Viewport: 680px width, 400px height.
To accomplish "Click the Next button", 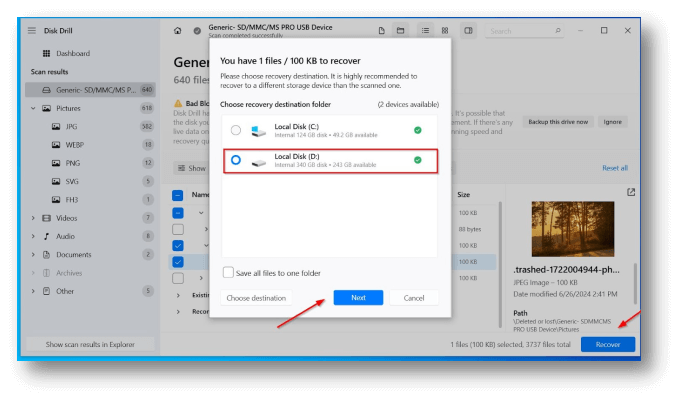I will [358, 298].
